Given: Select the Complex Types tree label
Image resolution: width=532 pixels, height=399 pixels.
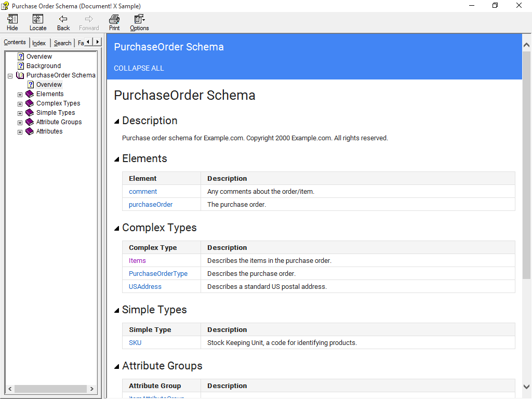Looking at the screenshot, I should pyautogui.click(x=58, y=103).
